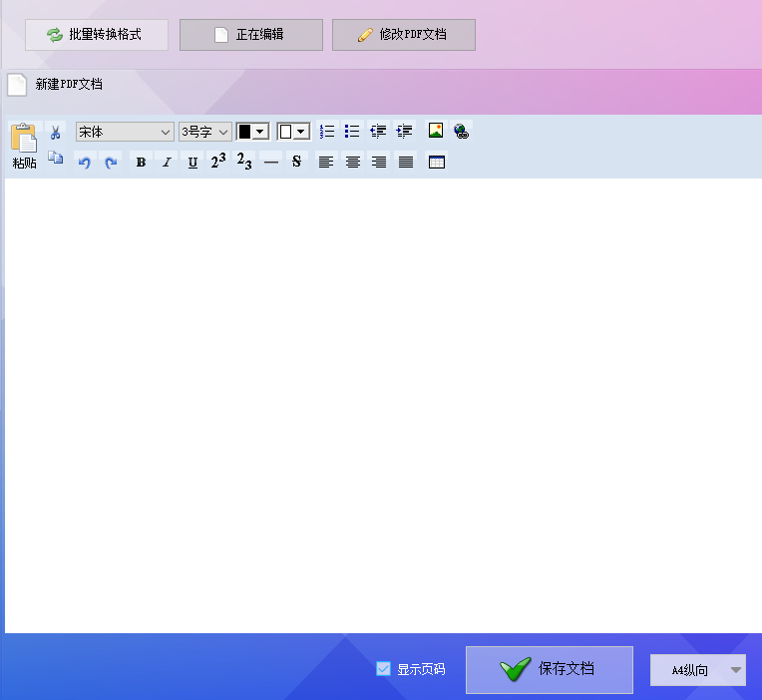The height and width of the screenshot is (700, 762).
Task: Expand the background color dropdown arrow
Action: (x=301, y=132)
